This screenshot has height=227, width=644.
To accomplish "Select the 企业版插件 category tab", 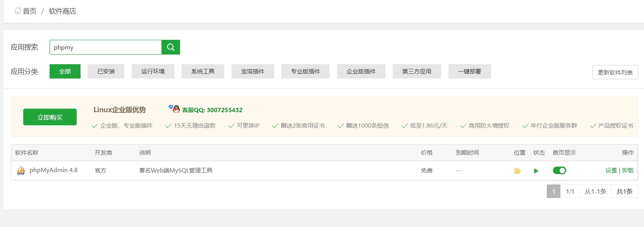I will click(x=361, y=72).
